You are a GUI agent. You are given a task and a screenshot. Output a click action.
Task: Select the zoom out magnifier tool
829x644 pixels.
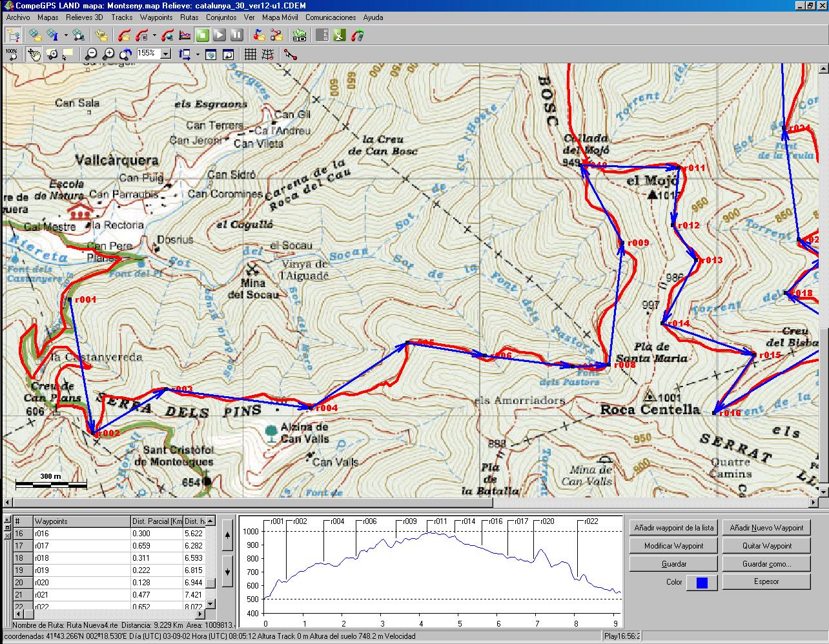tap(91, 54)
